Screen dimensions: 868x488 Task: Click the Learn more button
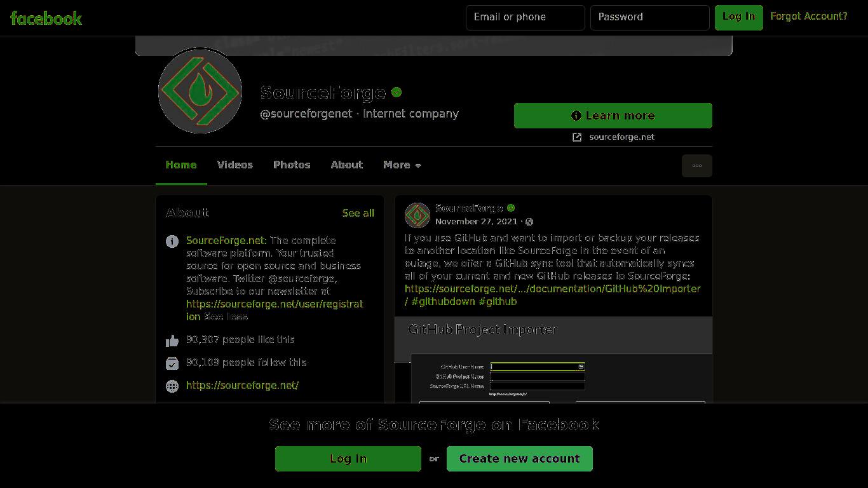(x=613, y=116)
